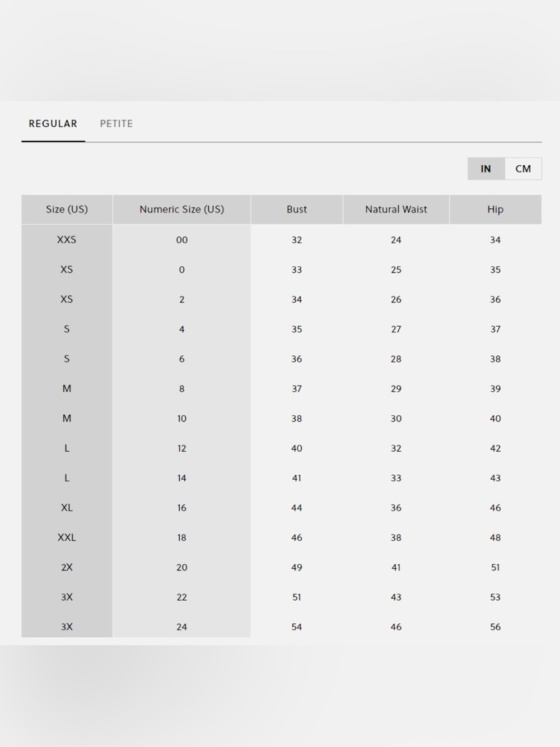The image size is (560, 747).
Task: Click the Bust column header
Action: [x=297, y=209]
